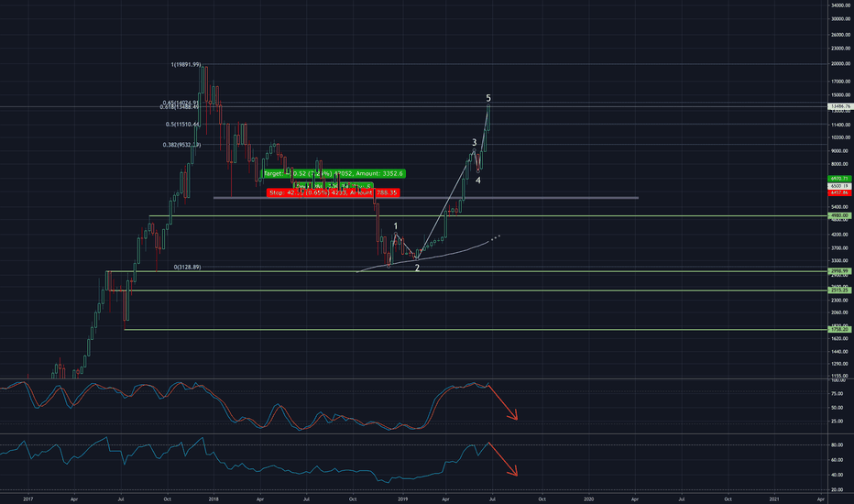The width and height of the screenshot is (854, 504).
Task: Select the 0.382(9532.19) Fibonacci level label
Action: [x=181, y=145]
